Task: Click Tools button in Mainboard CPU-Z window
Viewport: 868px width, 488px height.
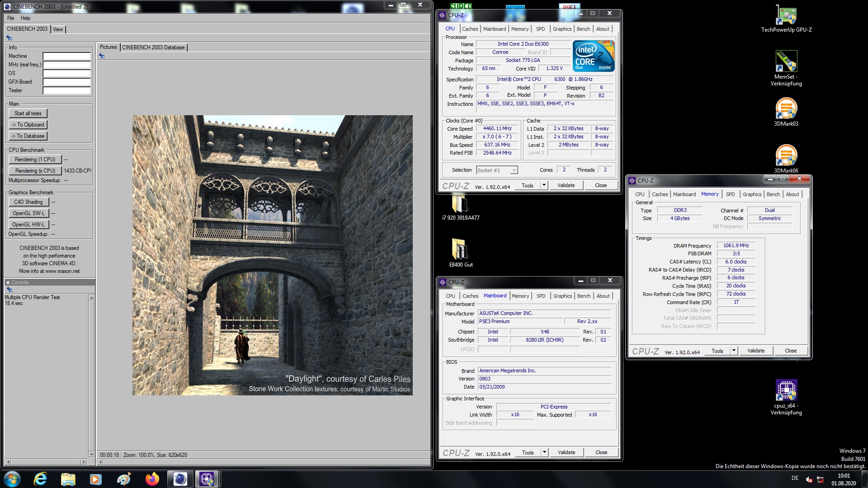Action: [528, 452]
